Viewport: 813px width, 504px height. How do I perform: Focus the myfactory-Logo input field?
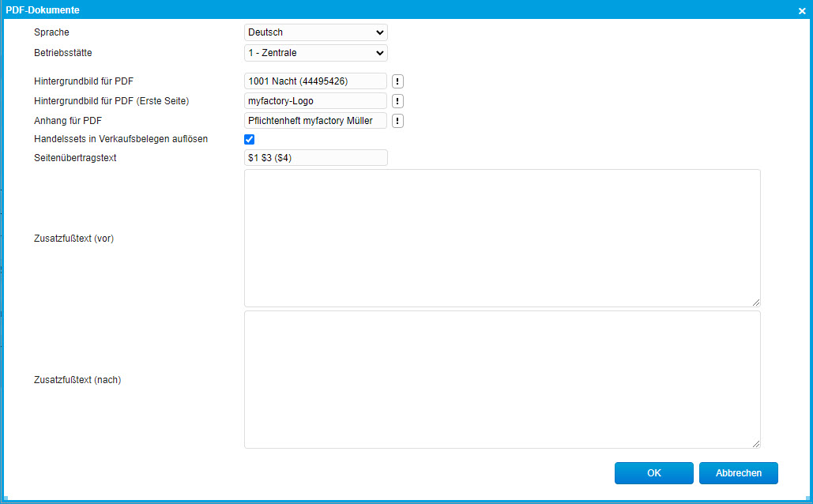(x=315, y=101)
